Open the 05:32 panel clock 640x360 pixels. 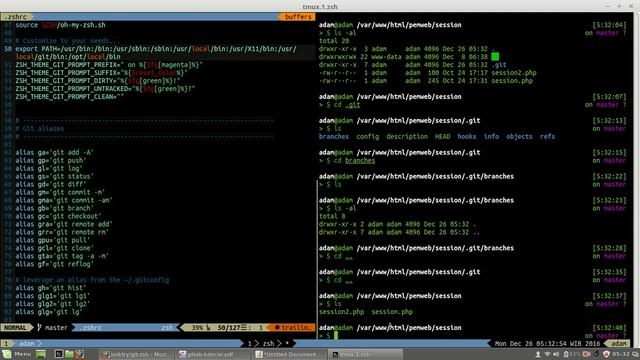click(x=620, y=354)
